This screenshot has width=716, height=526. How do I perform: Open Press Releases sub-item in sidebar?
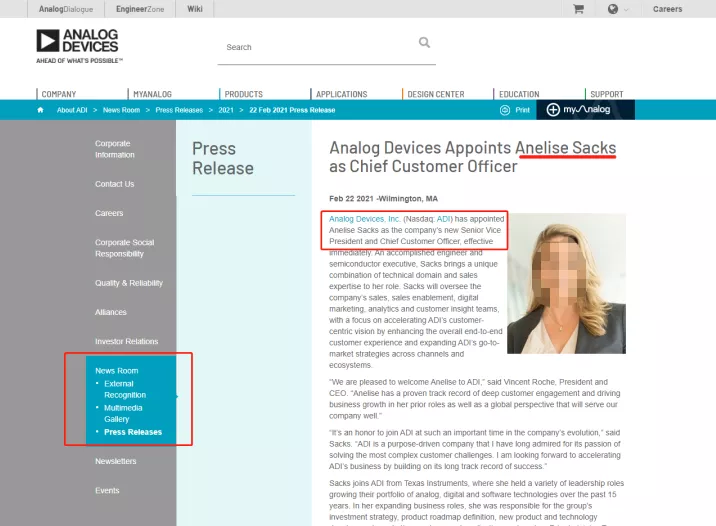(133, 432)
